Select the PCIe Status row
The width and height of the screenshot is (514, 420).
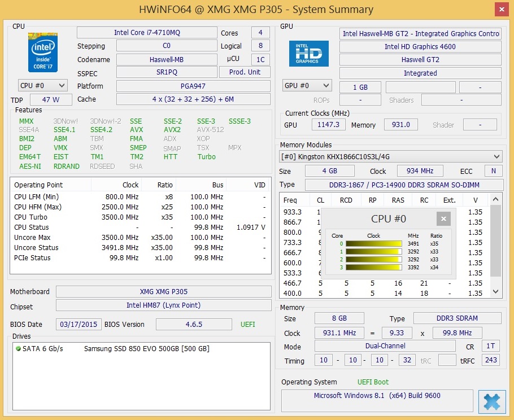[x=140, y=258]
